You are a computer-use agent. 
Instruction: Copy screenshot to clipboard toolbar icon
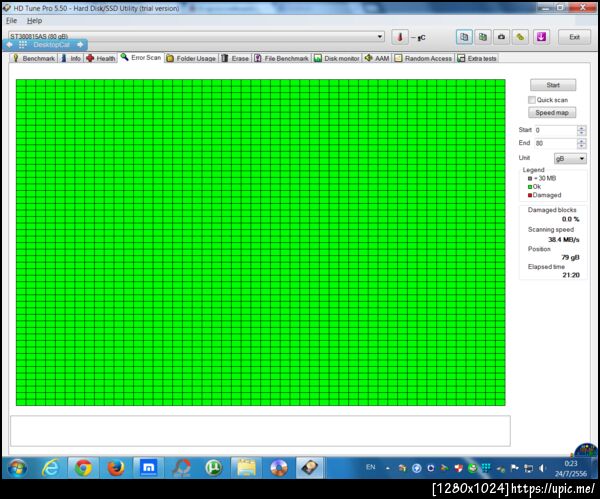click(483, 37)
